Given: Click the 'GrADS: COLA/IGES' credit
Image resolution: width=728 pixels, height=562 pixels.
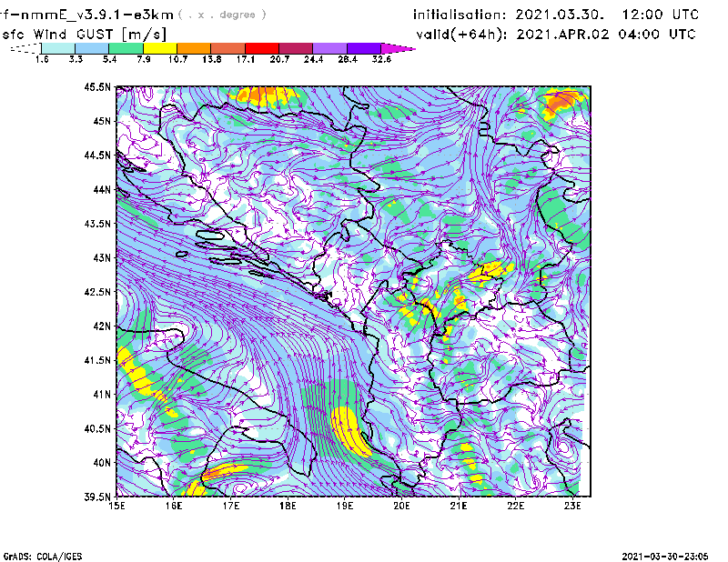Looking at the screenshot, I should 43,557.
